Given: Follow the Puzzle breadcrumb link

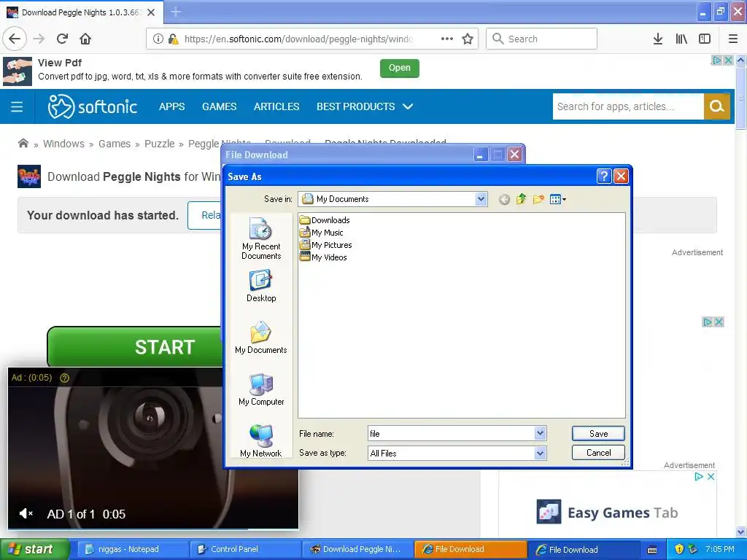Looking at the screenshot, I should (160, 144).
